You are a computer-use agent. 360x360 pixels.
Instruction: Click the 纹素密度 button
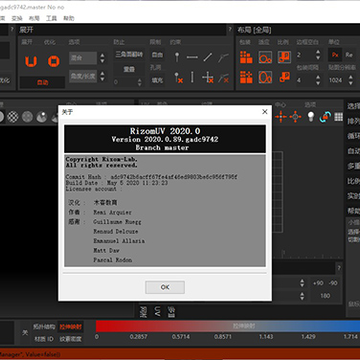71,339
